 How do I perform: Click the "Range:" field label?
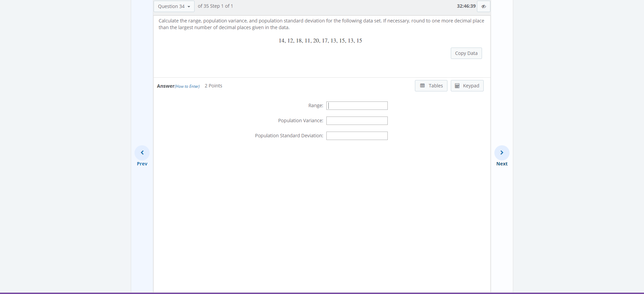pyautogui.click(x=316, y=105)
